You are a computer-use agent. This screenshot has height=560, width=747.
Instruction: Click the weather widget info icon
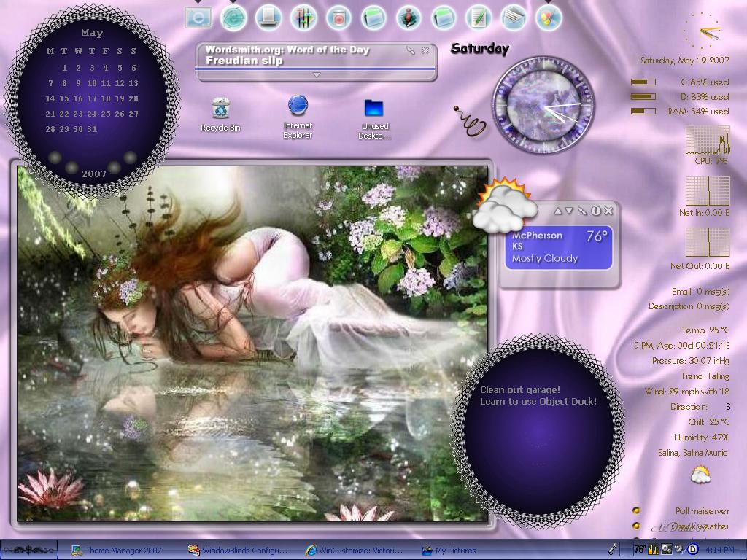coord(595,211)
